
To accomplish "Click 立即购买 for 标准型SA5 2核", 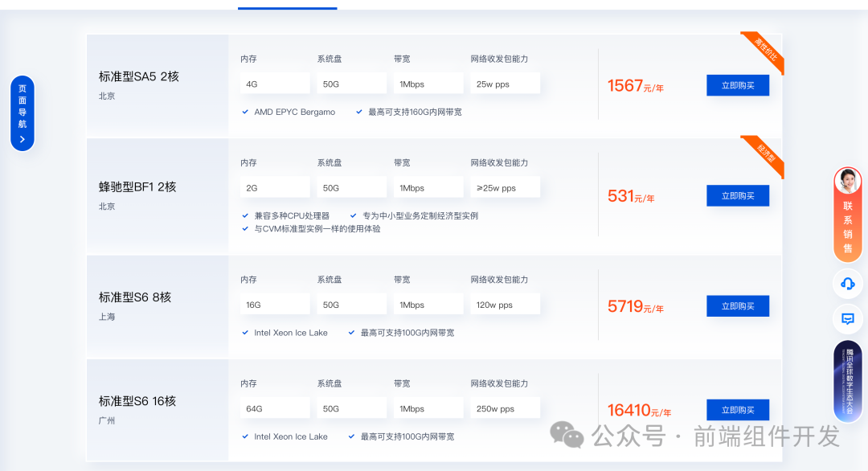I will 737,84.
